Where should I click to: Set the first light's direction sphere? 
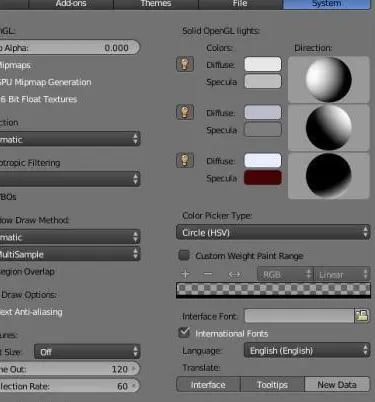tap(329, 79)
